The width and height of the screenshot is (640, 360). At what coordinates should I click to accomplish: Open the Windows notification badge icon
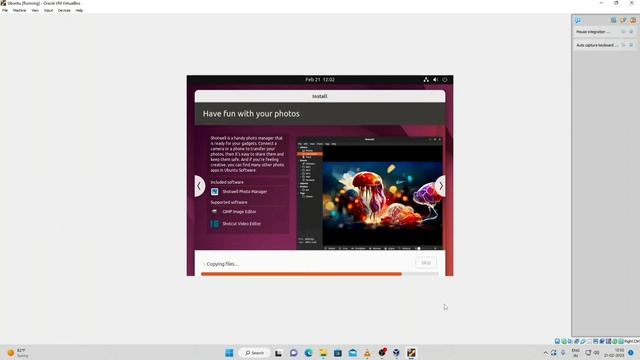(x=631, y=353)
